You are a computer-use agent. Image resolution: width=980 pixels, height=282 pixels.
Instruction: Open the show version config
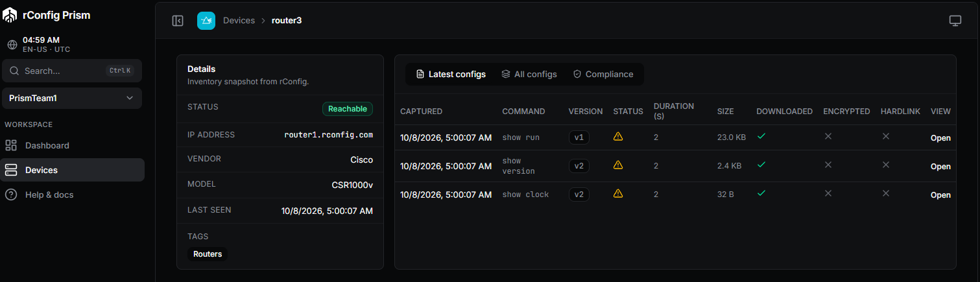point(940,167)
